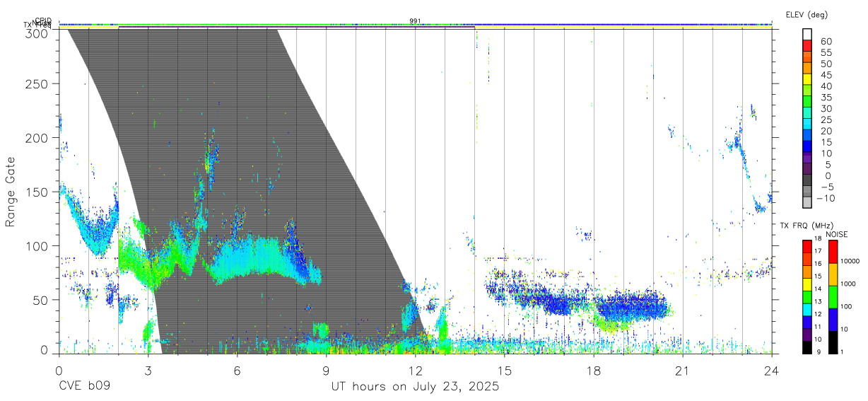The width and height of the screenshot is (868, 401).
Task: Click the '45' label on the ELEV colorbar
Action: (x=826, y=75)
